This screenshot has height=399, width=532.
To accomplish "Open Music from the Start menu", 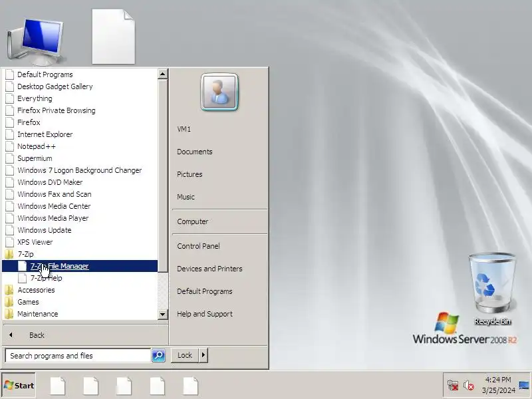I will coord(219,197).
